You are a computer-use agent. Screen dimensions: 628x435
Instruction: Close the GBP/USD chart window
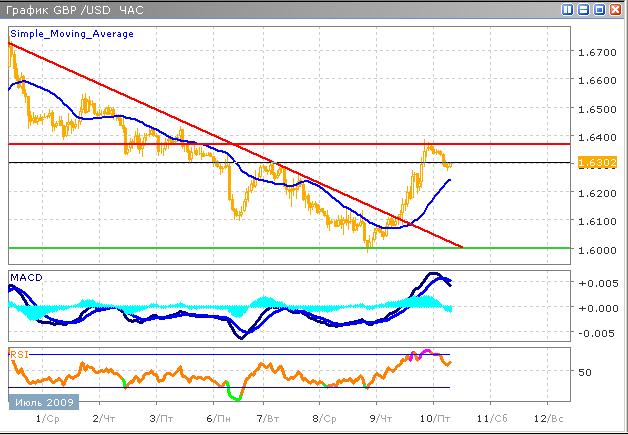[616, 9]
